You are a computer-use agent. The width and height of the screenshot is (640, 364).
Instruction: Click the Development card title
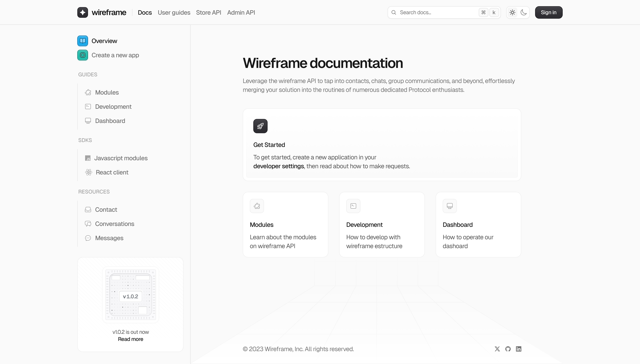point(364,225)
